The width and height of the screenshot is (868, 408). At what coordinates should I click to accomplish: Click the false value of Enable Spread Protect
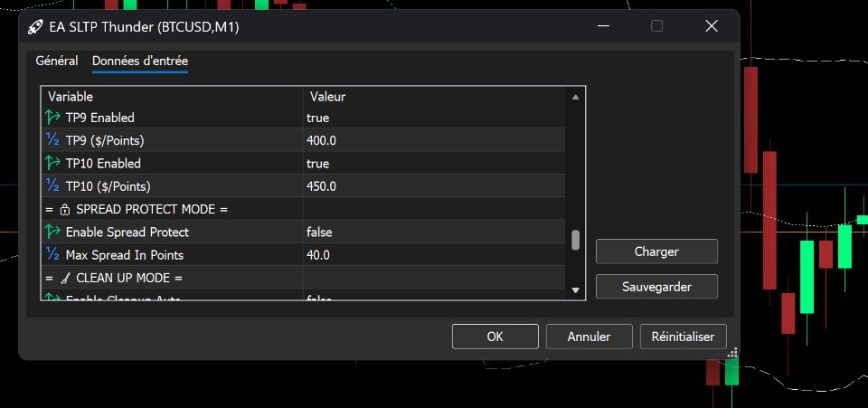click(319, 232)
